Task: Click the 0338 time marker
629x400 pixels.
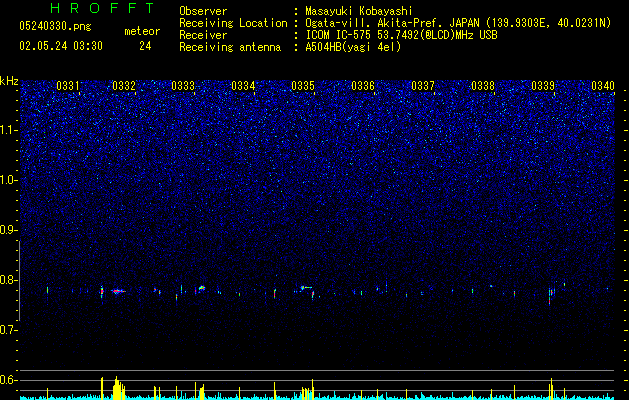Action: pos(483,85)
